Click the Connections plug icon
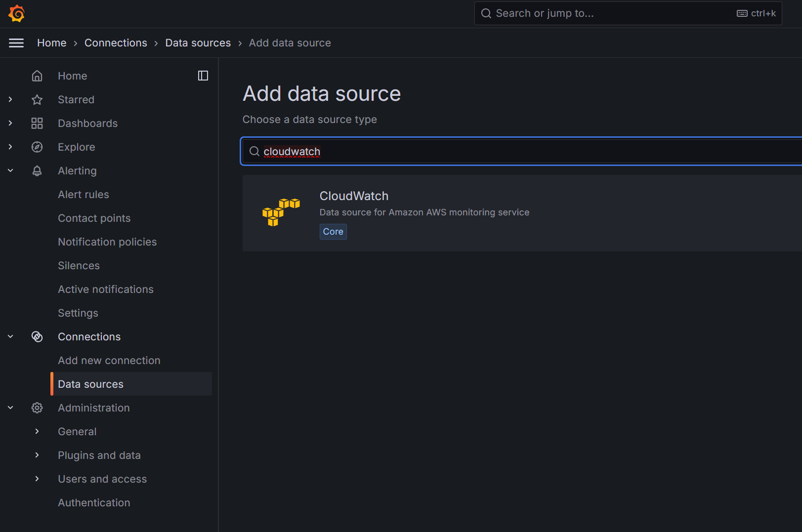Image resolution: width=802 pixels, height=532 pixels. [37, 336]
